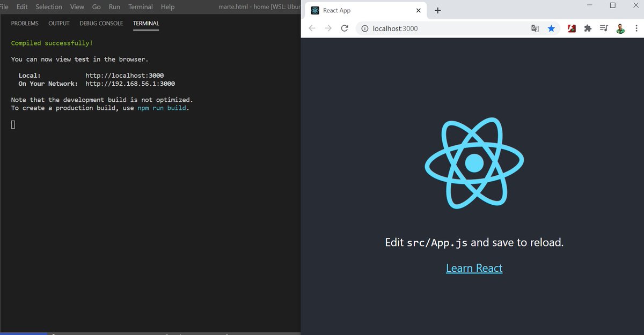
Task: Open the Edit menu
Action: point(22,7)
